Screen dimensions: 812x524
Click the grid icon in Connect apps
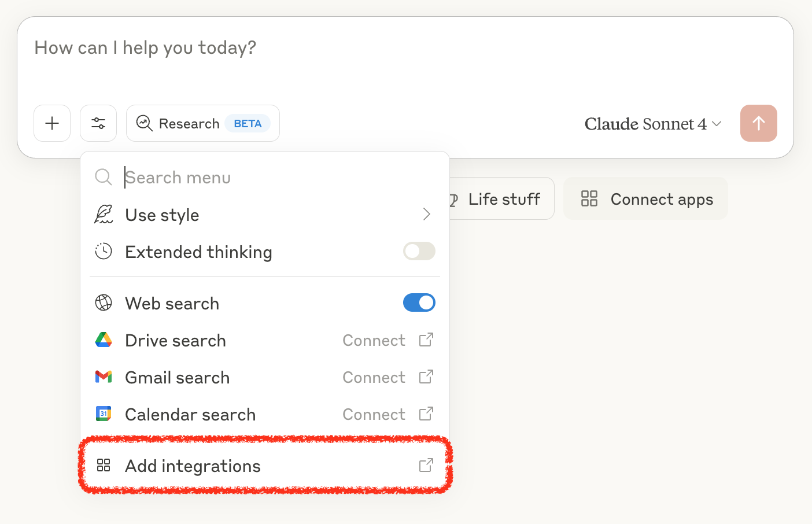[589, 198]
